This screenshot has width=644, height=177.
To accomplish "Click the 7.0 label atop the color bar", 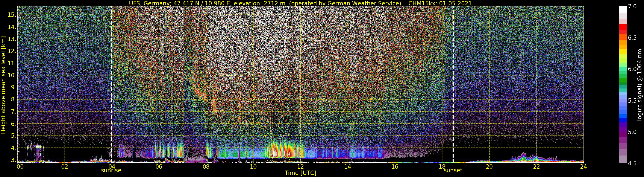I will pyautogui.click(x=632, y=6).
